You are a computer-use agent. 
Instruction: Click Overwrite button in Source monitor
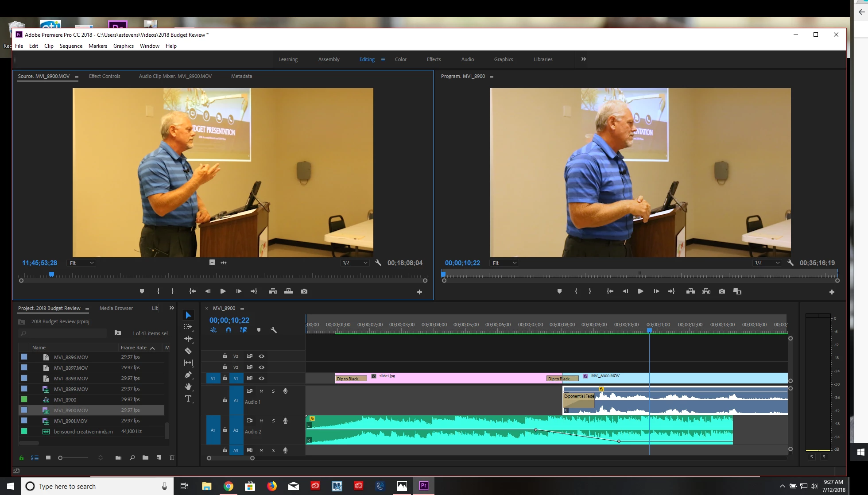tap(288, 291)
